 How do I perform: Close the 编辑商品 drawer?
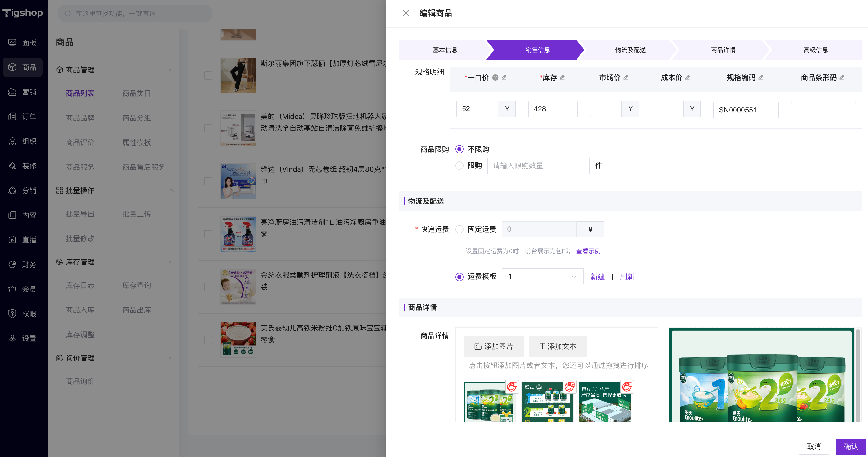tap(406, 13)
